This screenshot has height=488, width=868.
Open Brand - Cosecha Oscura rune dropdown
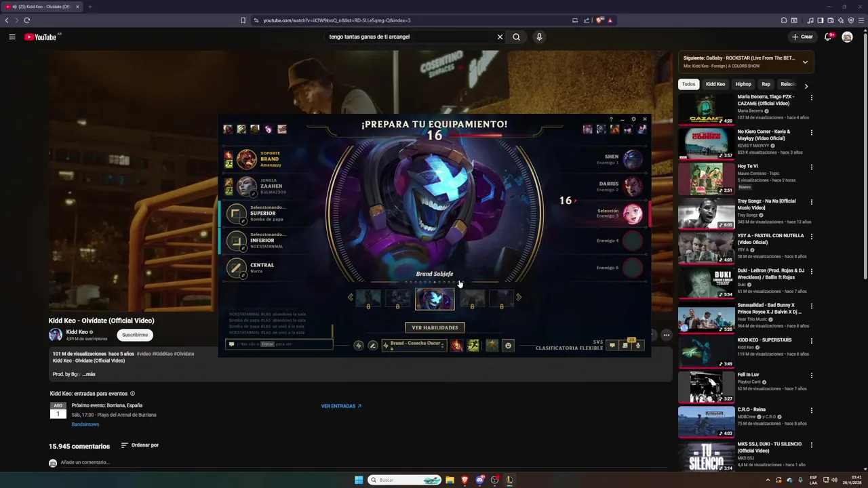pos(414,346)
